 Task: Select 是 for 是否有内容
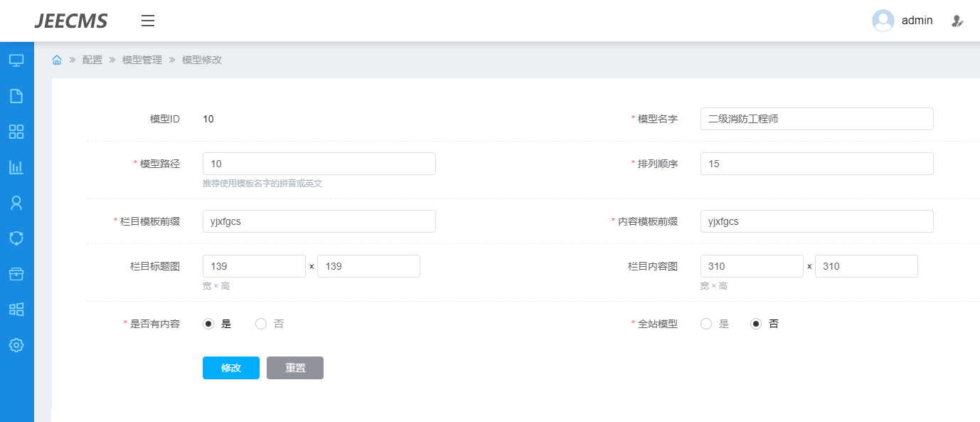[x=208, y=324]
